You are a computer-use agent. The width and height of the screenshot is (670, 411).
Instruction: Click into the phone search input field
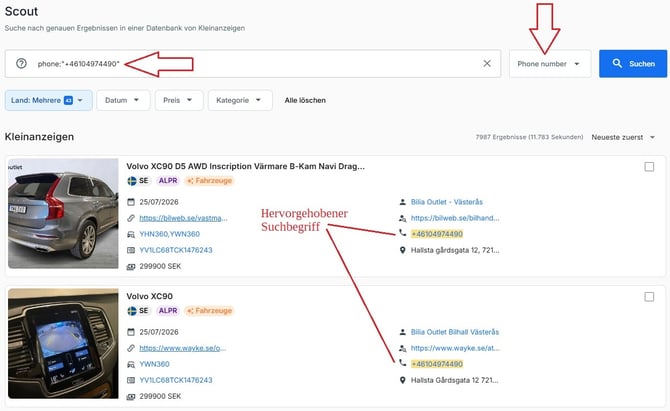tap(253, 64)
